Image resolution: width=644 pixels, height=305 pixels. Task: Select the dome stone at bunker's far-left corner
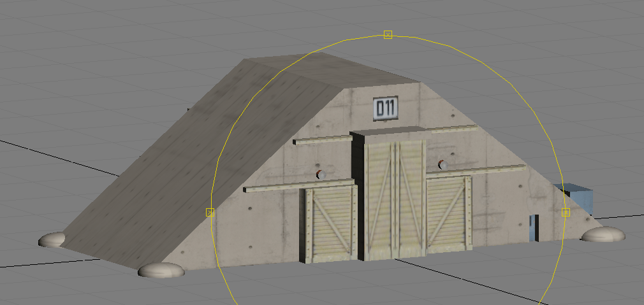52,239
